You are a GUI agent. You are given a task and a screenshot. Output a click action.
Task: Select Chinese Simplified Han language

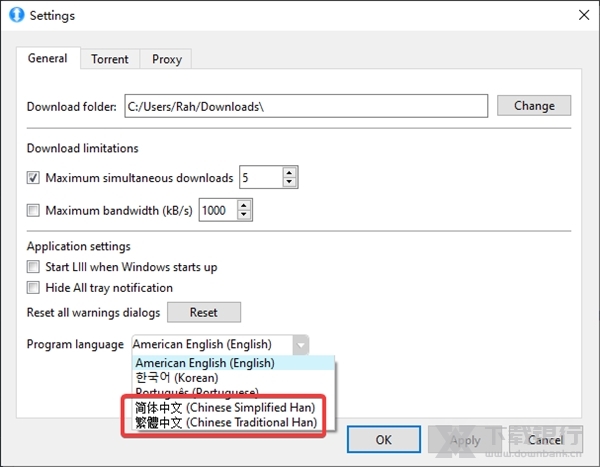point(233,408)
